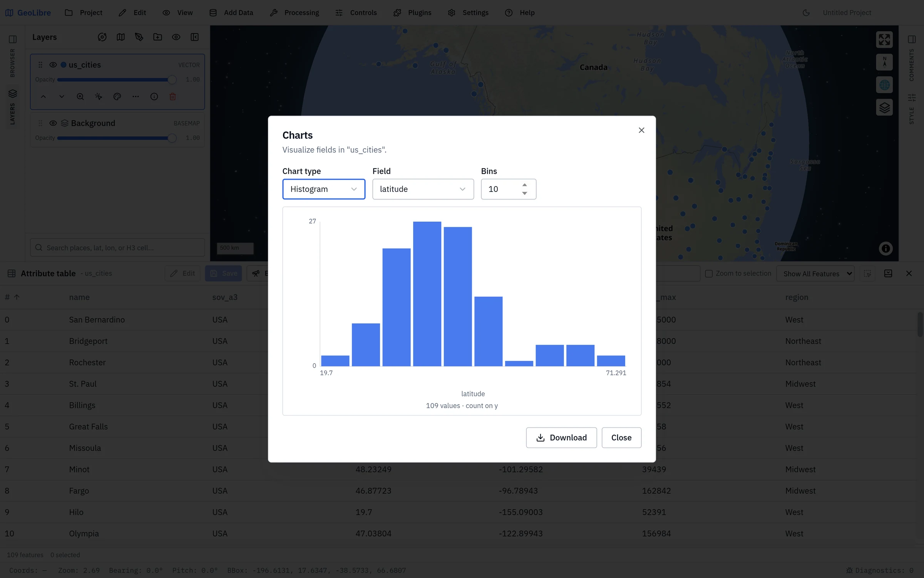Open us_cities style palette
Screen dimensions: 924x578
pos(117,97)
